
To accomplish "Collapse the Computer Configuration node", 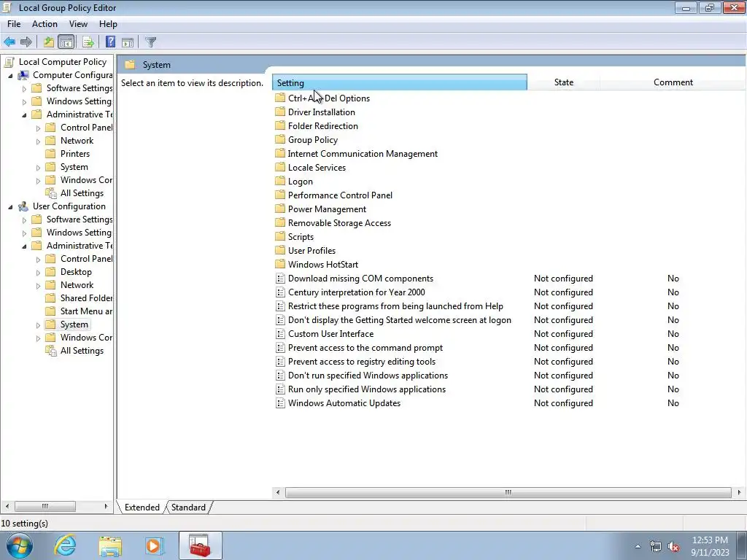I will click(x=10, y=76).
